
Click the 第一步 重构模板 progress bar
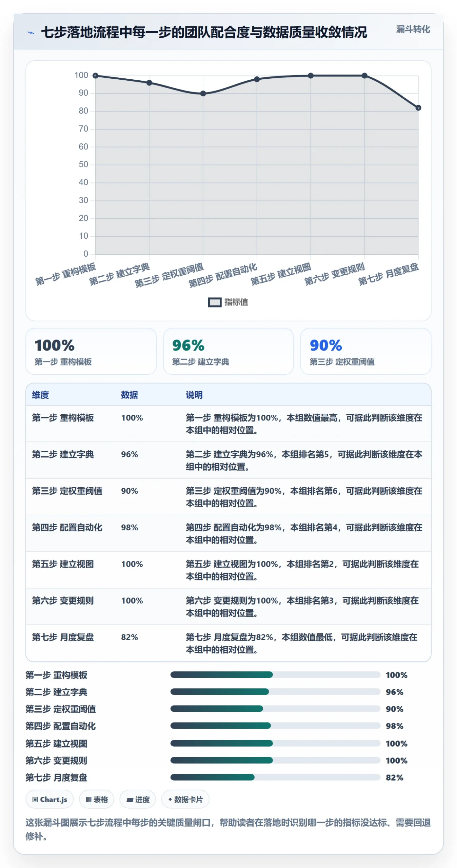(x=275, y=675)
